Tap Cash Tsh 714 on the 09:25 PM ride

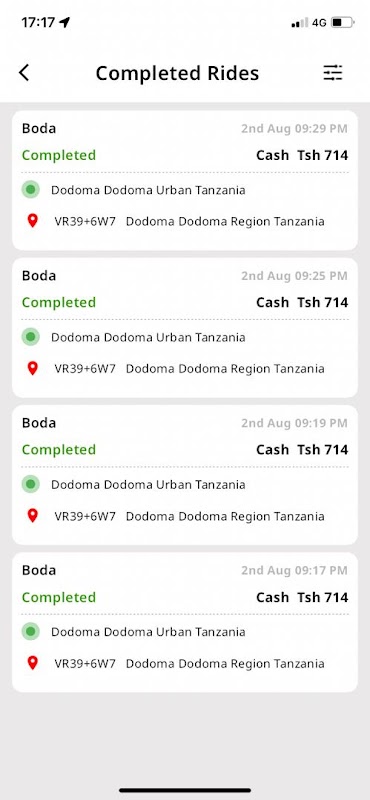pos(302,303)
